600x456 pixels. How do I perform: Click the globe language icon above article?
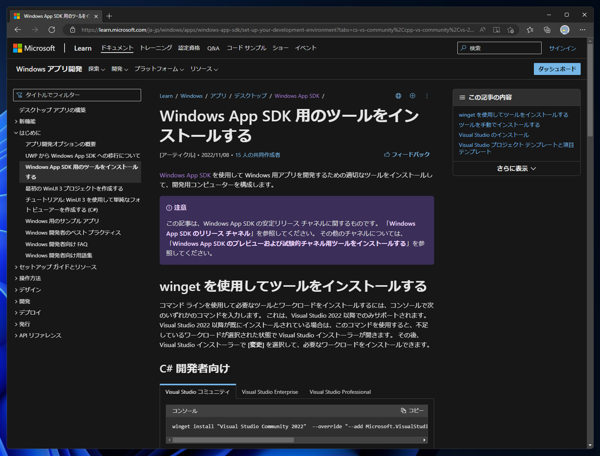pos(398,96)
